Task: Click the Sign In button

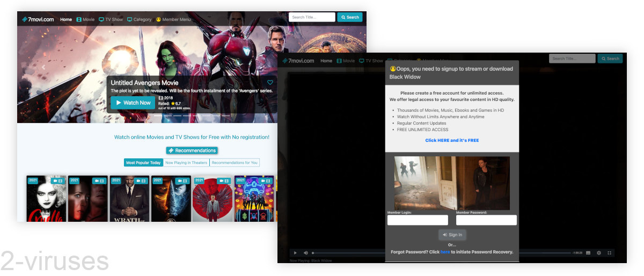Action: [452, 235]
